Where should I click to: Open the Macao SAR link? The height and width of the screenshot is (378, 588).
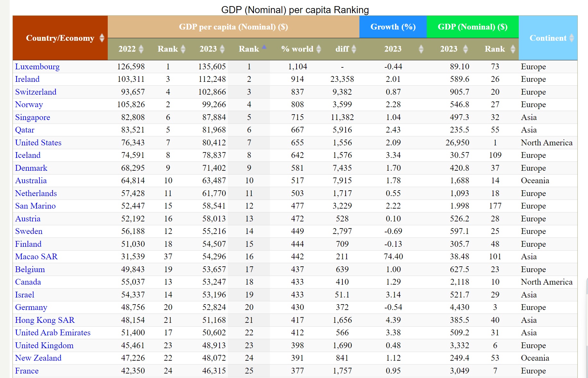click(36, 257)
